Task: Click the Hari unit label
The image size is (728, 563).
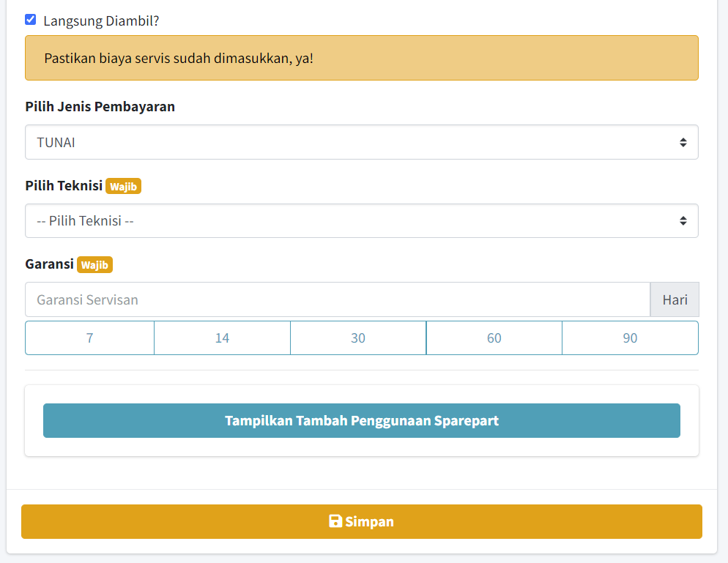Action: pos(675,299)
